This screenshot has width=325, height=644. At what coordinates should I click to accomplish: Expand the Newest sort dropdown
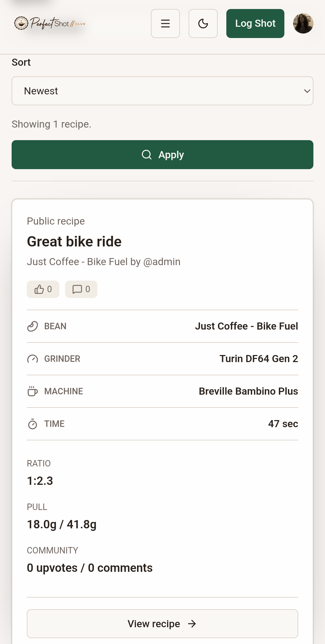pyautogui.click(x=162, y=91)
